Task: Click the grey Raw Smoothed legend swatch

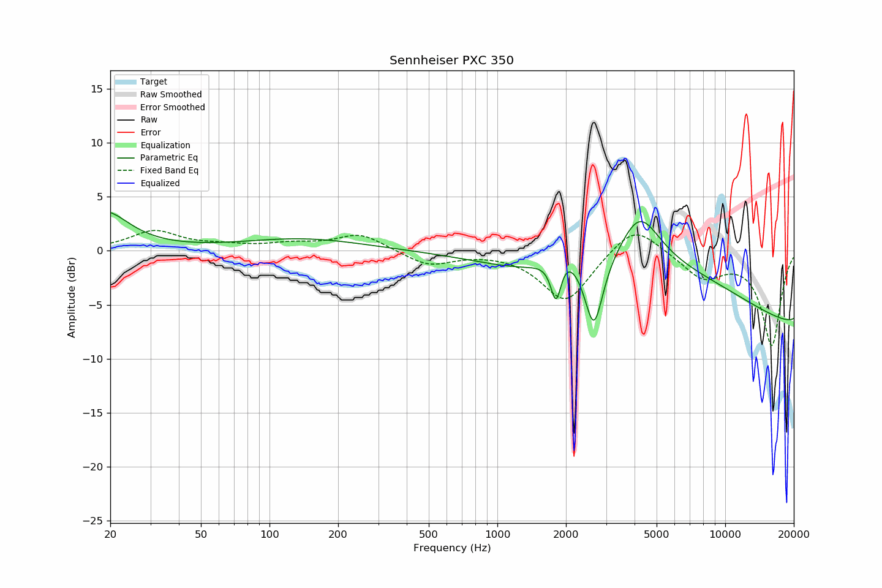Action: coord(127,94)
